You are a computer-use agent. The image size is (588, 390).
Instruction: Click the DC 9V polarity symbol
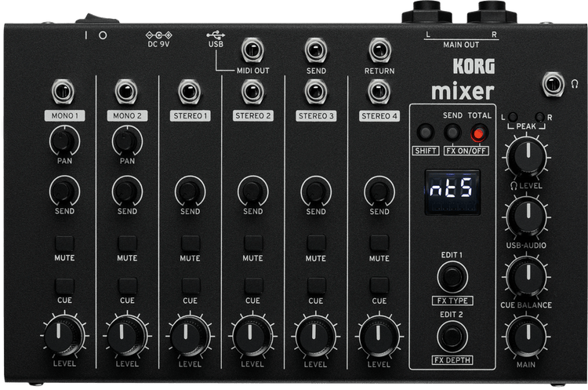click(158, 35)
